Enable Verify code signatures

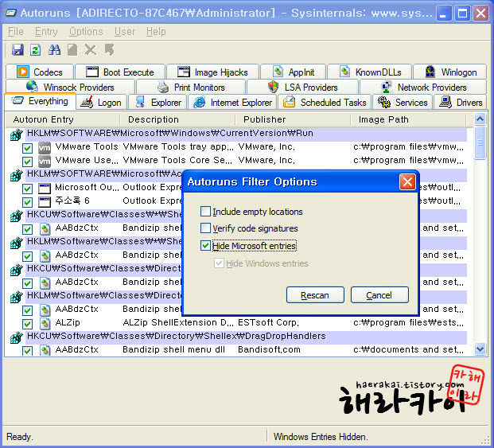click(x=205, y=228)
